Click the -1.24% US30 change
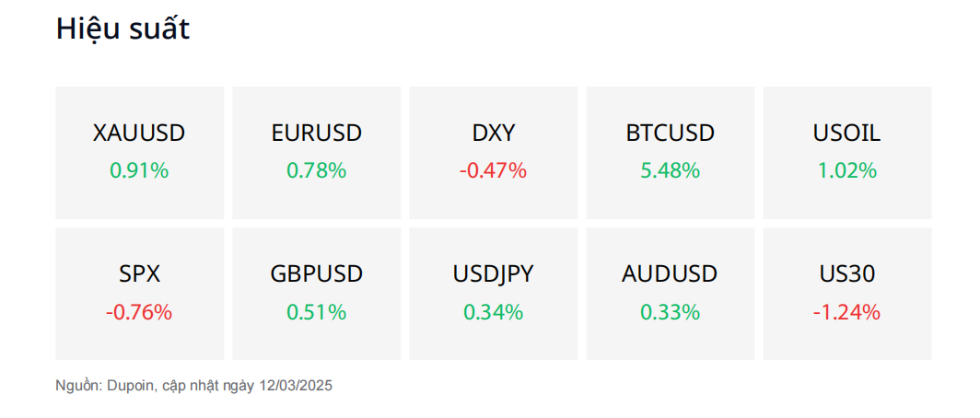Screen dimensions: 980x418 (x=846, y=312)
